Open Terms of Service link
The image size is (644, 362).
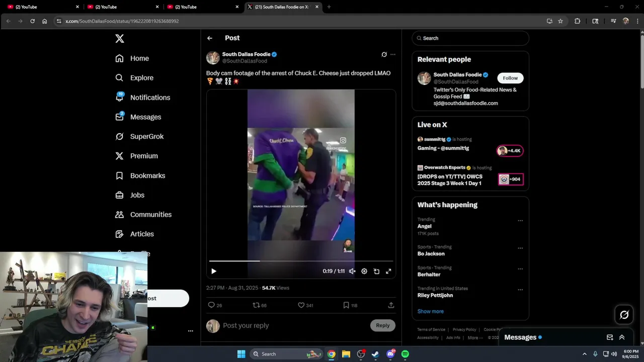coord(431,330)
